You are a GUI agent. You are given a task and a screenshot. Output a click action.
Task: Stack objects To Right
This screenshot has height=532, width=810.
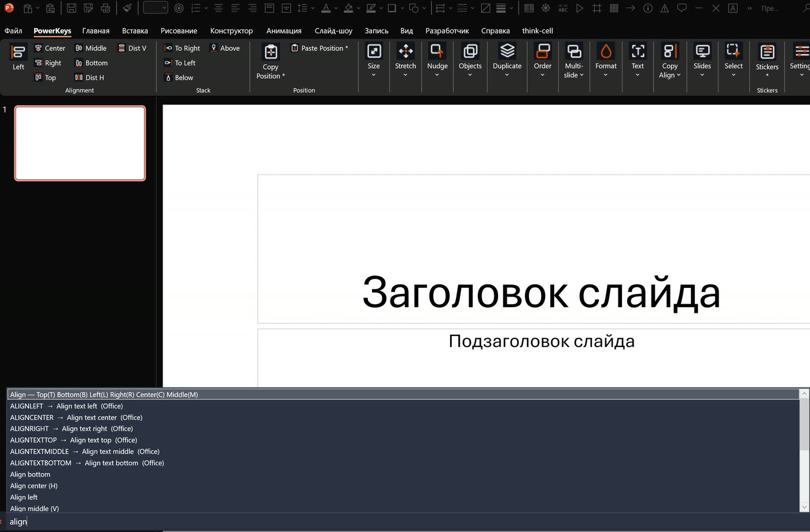[x=182, y=48]
